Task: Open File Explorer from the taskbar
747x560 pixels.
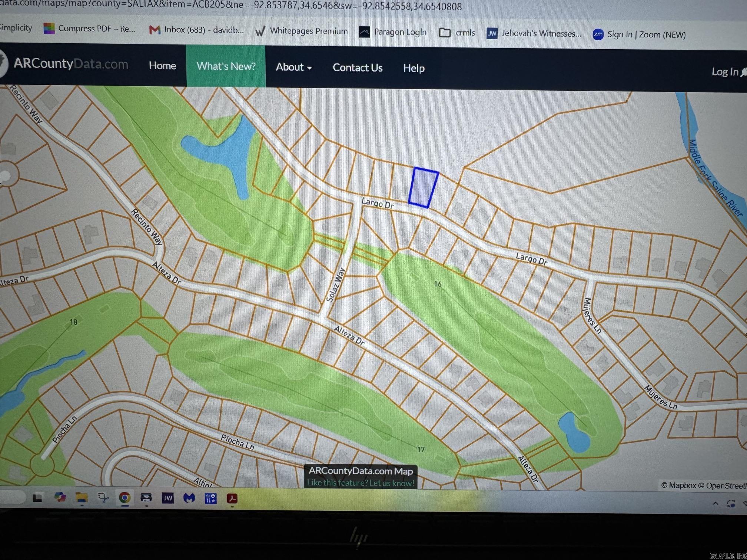Action: (82, 498)
